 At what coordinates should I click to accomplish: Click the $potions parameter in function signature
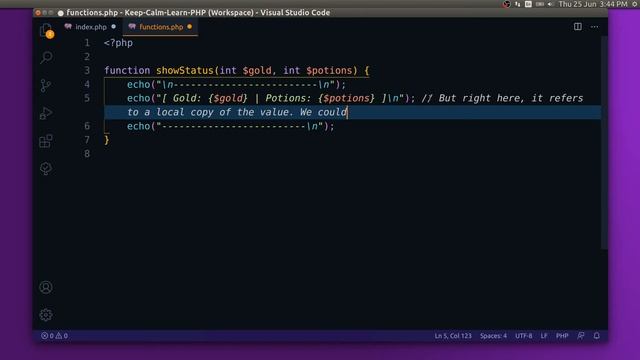pyautogui.click(x=329, y=70)
